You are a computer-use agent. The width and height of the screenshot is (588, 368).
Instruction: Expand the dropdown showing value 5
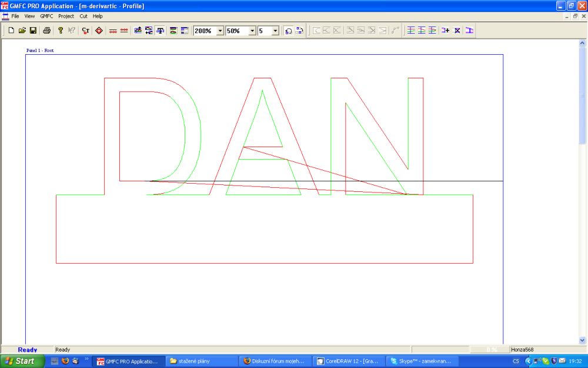pyautogui.click(x=275, y=31)
